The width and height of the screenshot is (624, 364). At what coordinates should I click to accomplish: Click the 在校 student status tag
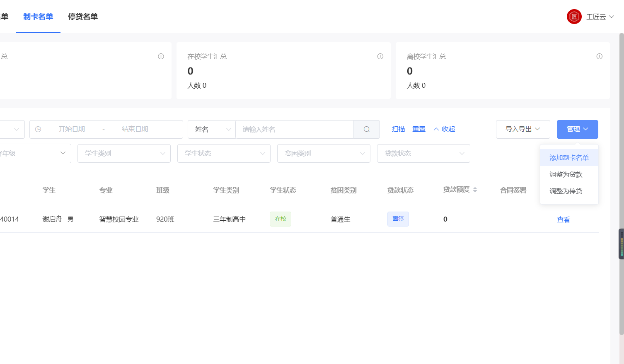[x=280, y=219]
